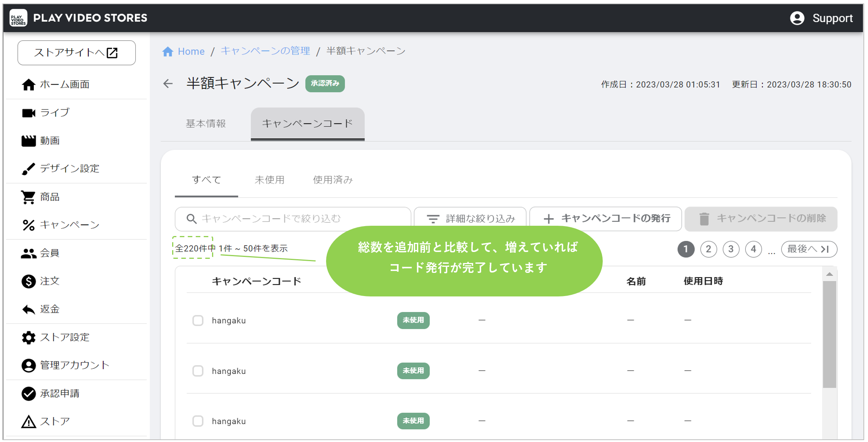Click the 未使用 badge in second row
Viewport: 868px width, 442px height.
click(x=413, y=371)
